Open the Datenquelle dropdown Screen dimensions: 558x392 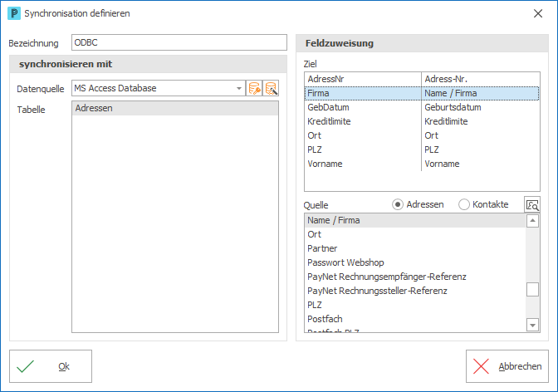[239, 88]
